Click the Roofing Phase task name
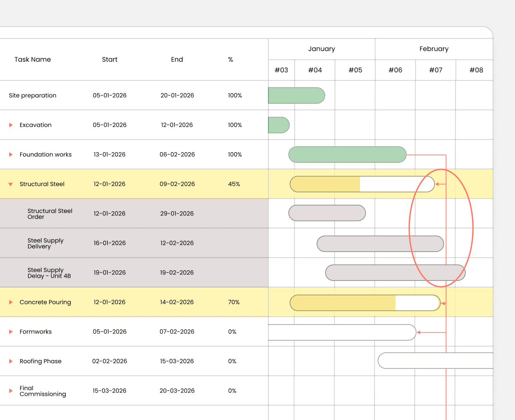The image size is (515, 420). (x=41, y=361)
